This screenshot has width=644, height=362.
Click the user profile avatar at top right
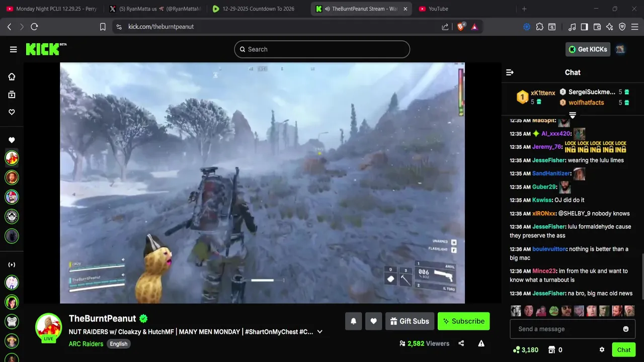coord(620,49)
